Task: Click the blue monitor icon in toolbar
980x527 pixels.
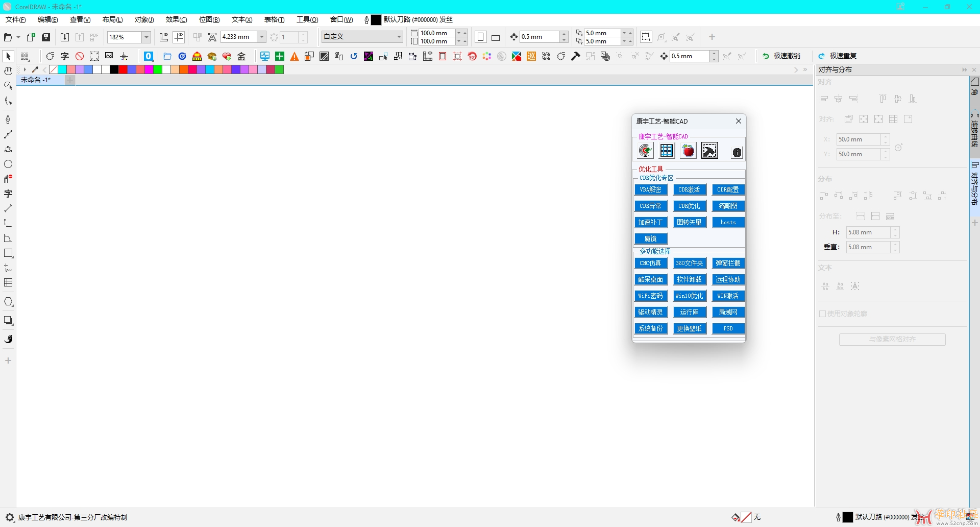Action: [265, 56]
